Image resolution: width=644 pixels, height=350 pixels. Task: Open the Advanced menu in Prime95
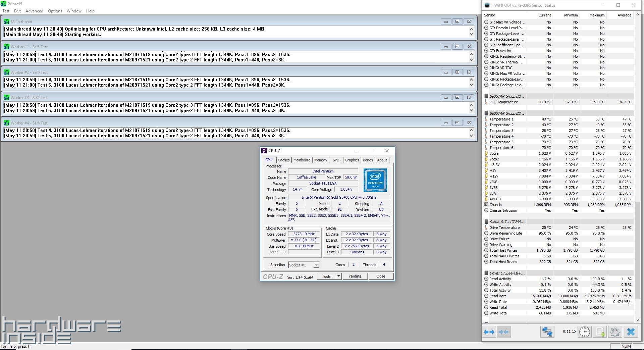[x=34, y=11]
